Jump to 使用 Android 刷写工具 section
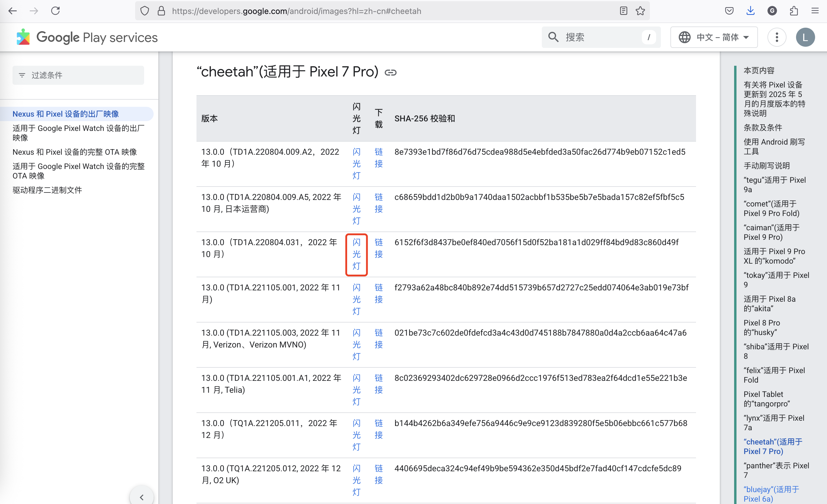This screenshot has width=827, height=504. [774, 147]
